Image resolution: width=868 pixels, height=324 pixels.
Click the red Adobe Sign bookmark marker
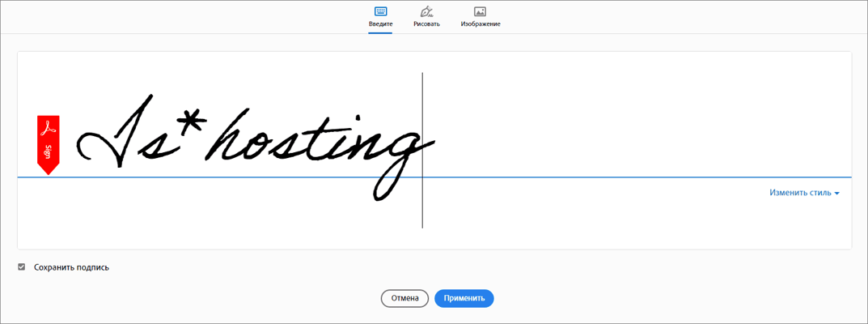49,143
